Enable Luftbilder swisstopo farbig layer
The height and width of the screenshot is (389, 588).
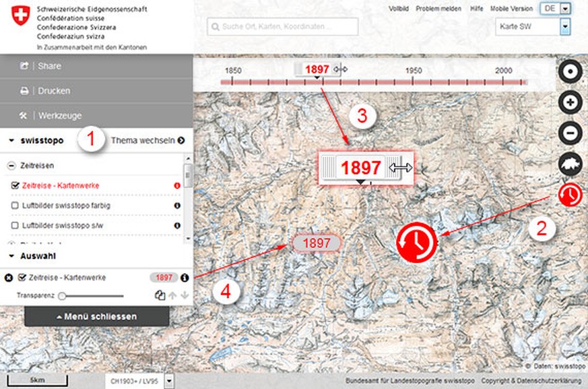click(15, 206)
